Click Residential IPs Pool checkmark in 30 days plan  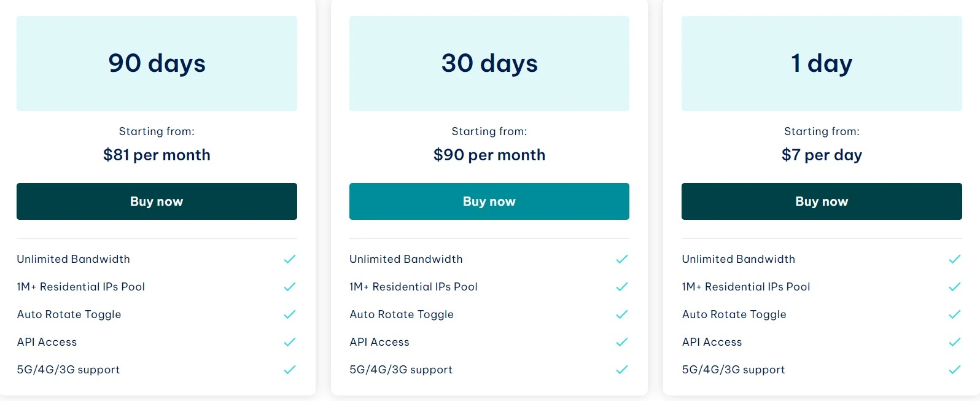pyautogui.click(x=622, y=287)
